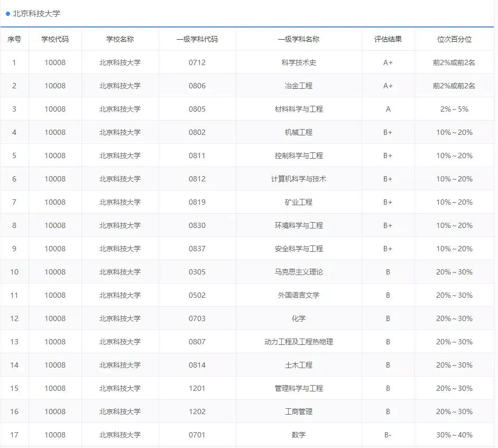Select the 管理科学与工程 cell

pyautogui.click(x=299, y=388)
